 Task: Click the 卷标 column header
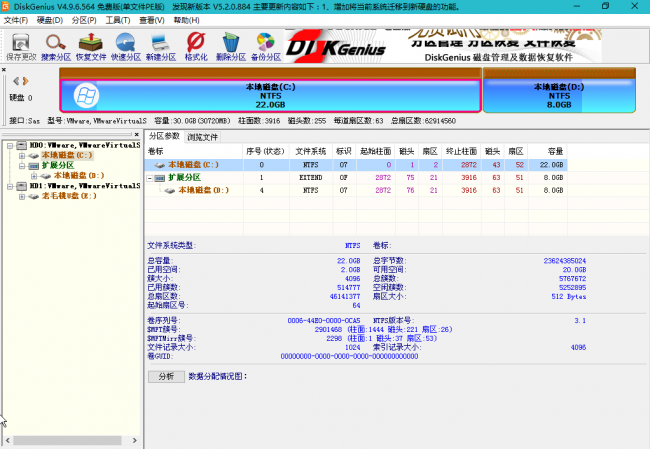(x=194, y=151)
